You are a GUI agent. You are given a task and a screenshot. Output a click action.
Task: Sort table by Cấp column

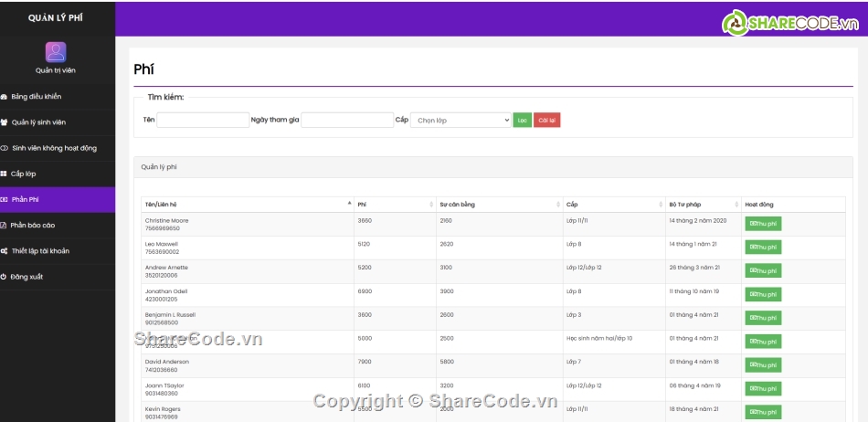click(x=614, y=204)
